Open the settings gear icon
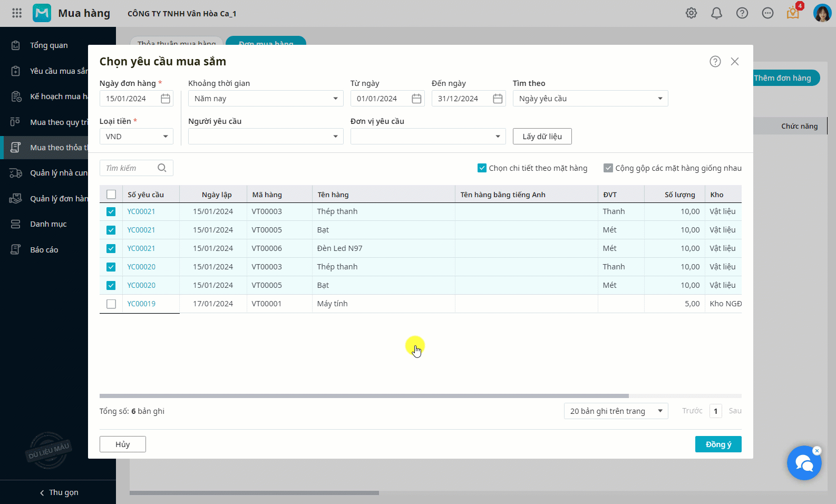The width and height of the screenshot is (836, 504). tap(691, 13)
